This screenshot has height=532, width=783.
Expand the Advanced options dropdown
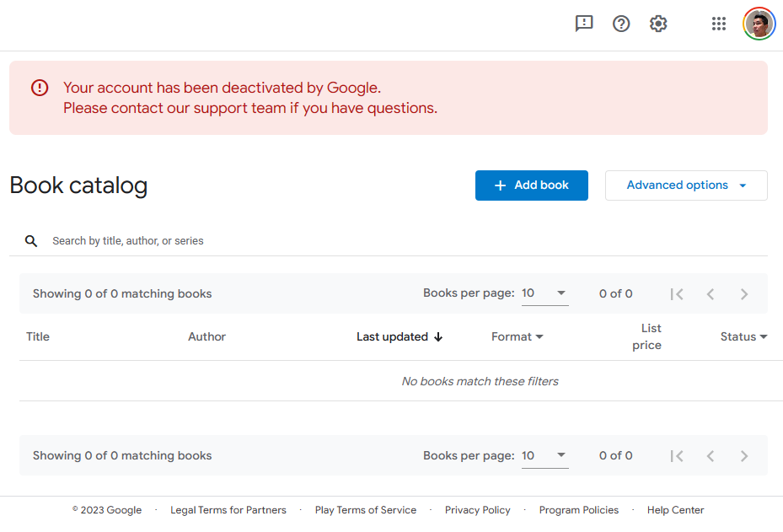tap(686, 185)
